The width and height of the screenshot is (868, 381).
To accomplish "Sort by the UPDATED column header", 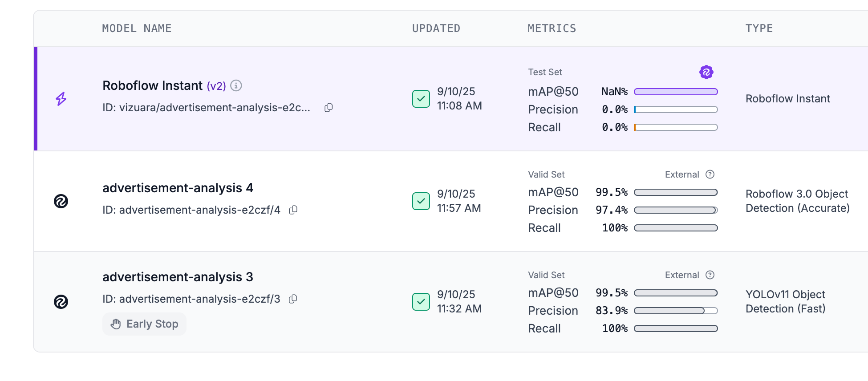I will (436, 28).
